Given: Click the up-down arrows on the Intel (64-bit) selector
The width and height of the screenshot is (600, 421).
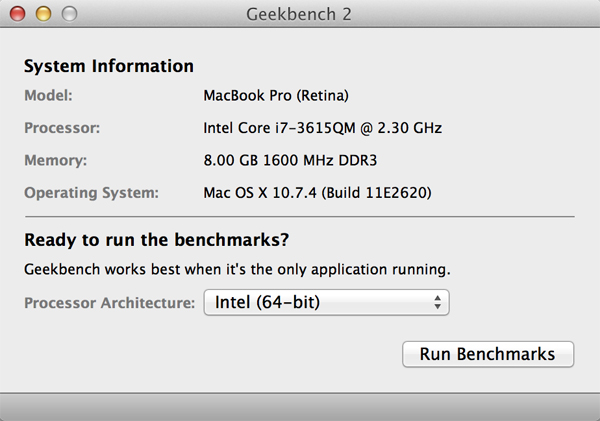Looking at the screenshot, I should tap(438, 302).
